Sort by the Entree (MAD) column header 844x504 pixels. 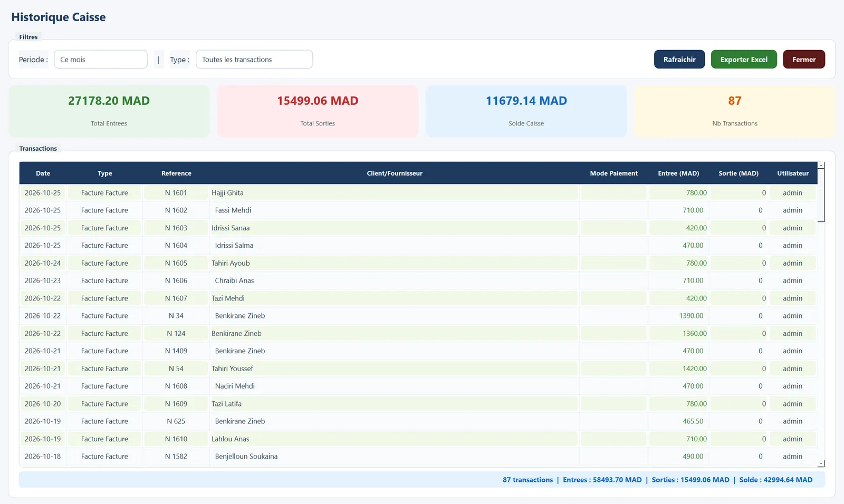(x=678, y=173)
